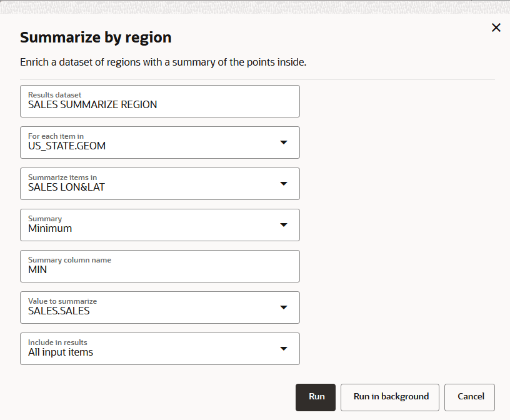Select a different value to summarize
Image resolution: width=510 pixels, height=420 pixels.
click(x=284, y=307)
